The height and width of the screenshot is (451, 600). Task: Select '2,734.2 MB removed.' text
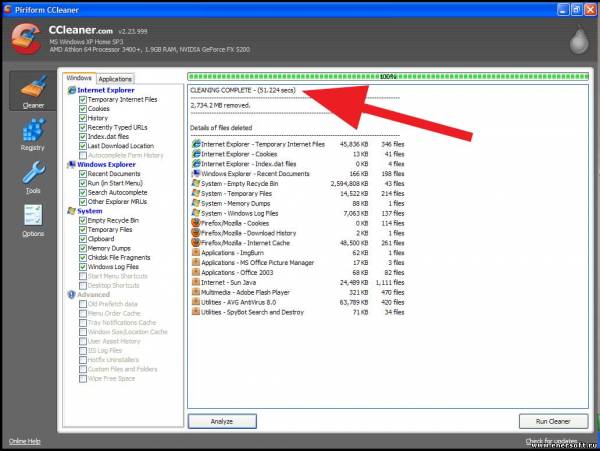(x=220, y=105)
